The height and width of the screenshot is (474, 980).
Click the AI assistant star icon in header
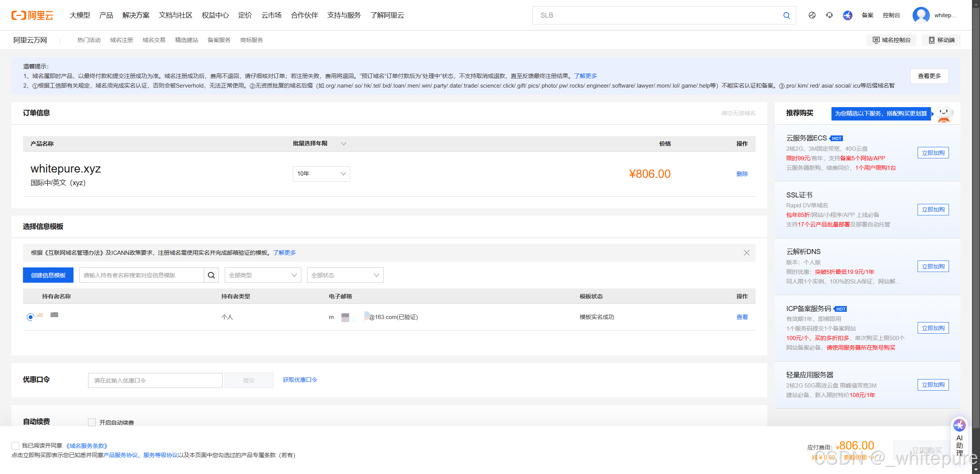tap(848, 15)
